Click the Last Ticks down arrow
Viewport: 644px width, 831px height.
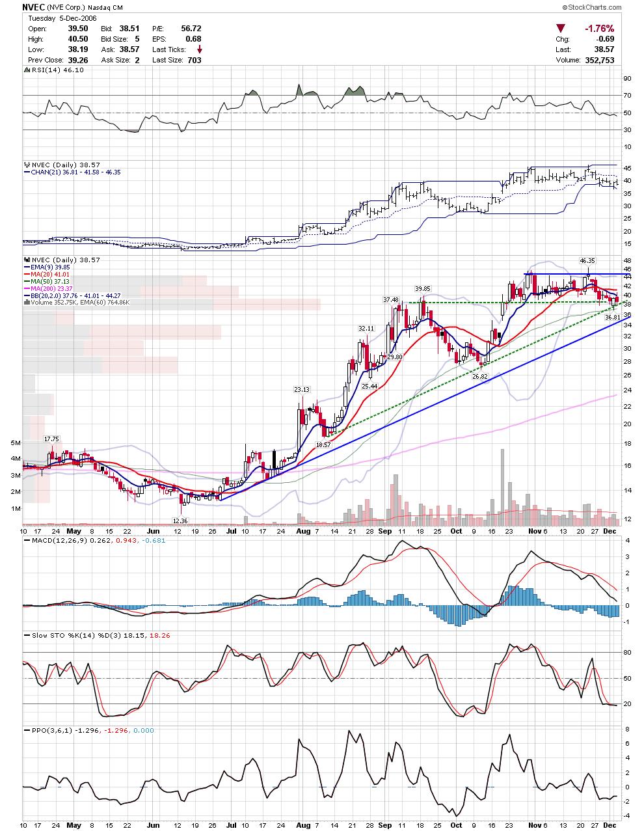[x=200, y=49]
